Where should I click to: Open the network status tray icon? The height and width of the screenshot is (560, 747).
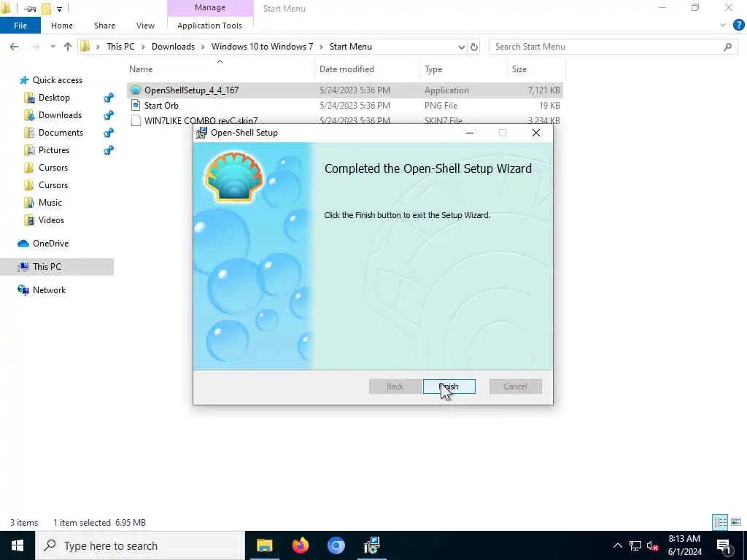click(635, 545)
